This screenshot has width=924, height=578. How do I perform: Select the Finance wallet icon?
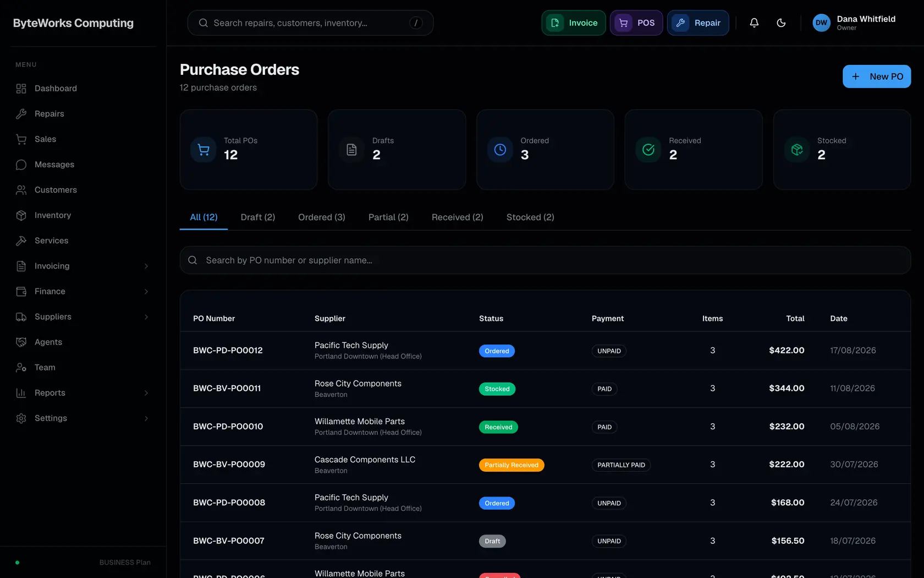[21, 291]
